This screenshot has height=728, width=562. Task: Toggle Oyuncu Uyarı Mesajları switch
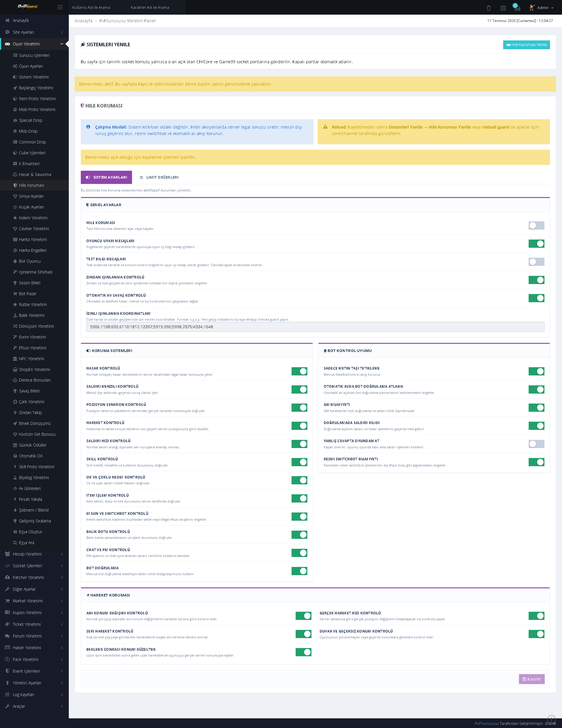coord(536,244)
